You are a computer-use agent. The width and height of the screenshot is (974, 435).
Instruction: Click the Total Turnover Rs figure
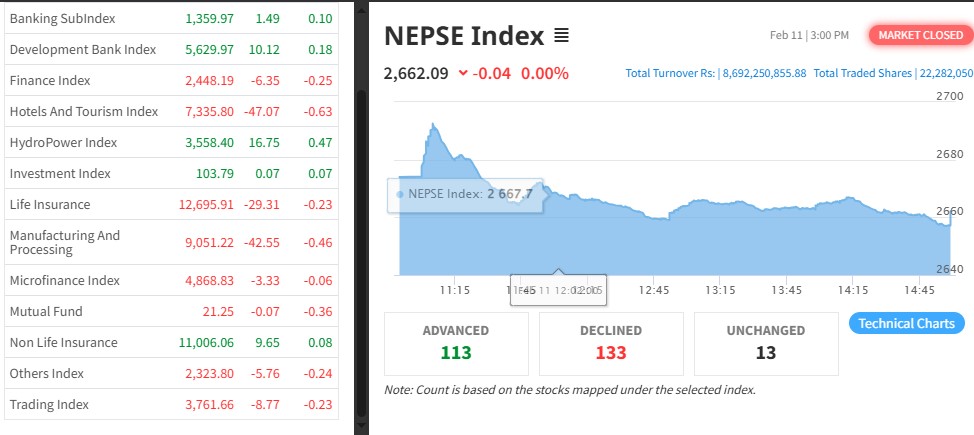pyautogui.click(x=715, y=74)
